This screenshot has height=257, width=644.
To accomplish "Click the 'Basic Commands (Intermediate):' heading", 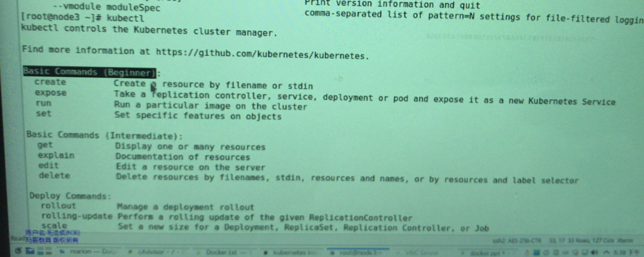I will point(104,135).
